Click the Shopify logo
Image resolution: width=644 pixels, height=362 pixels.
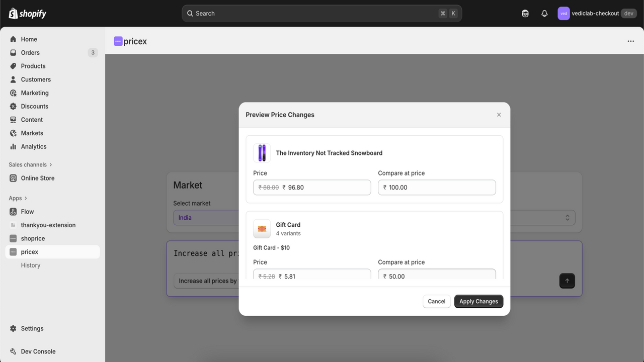(28, 14)
